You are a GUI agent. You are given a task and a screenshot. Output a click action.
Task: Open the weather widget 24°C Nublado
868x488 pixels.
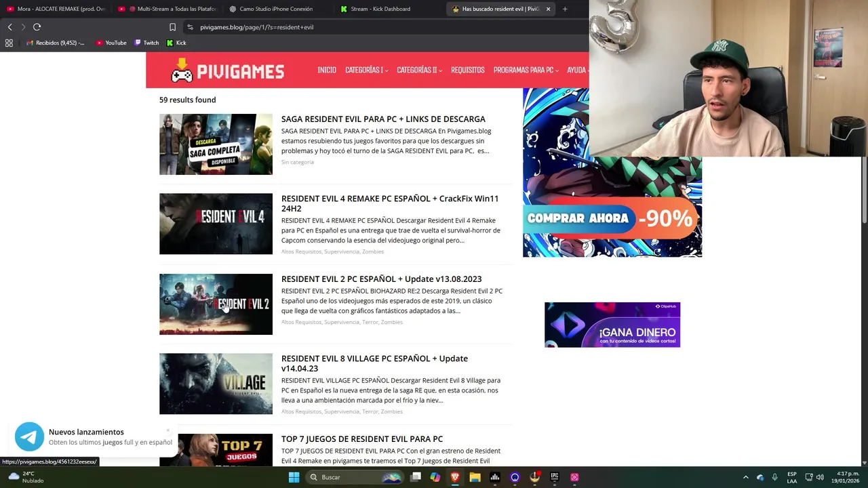point(26,477)
